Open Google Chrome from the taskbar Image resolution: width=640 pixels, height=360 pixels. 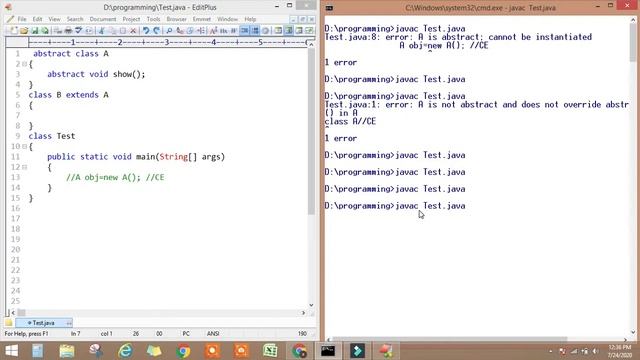click(x=183, y=351)
